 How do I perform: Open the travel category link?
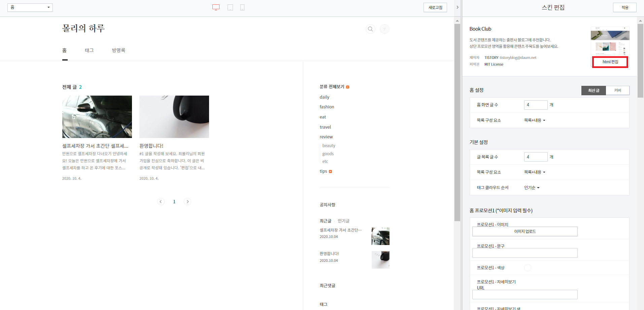coord(325,127)
